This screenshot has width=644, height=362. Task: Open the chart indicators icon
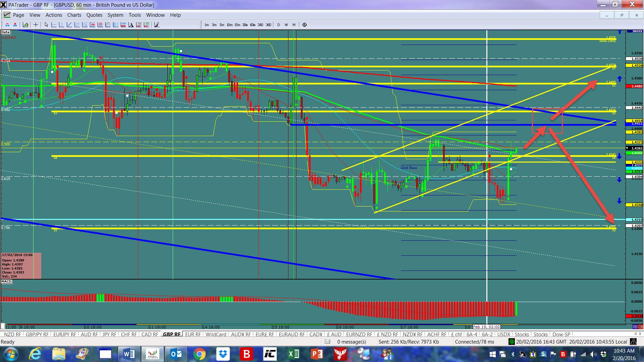click(25, 24)
